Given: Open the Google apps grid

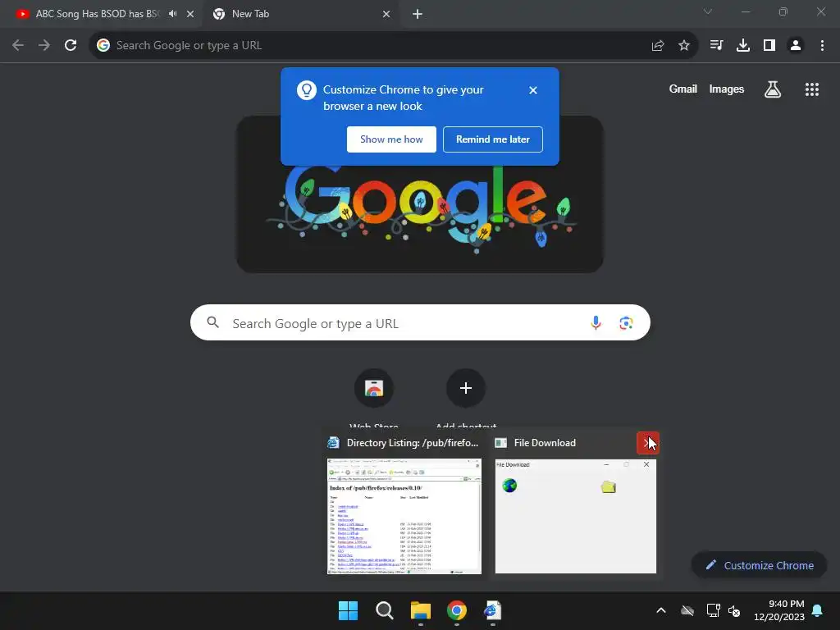Looking at the screenshot, I should tap(812, 89).
